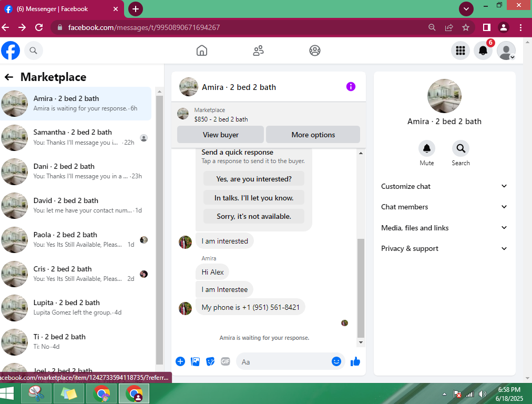Screen dimensions: 532x404
Task: Open Sticky Notes in the taskbar
Action: 69,393
